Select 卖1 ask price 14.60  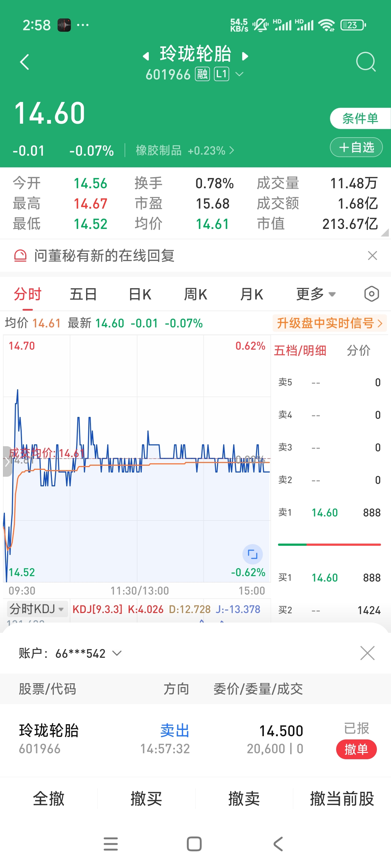click(x=324, y=512)
